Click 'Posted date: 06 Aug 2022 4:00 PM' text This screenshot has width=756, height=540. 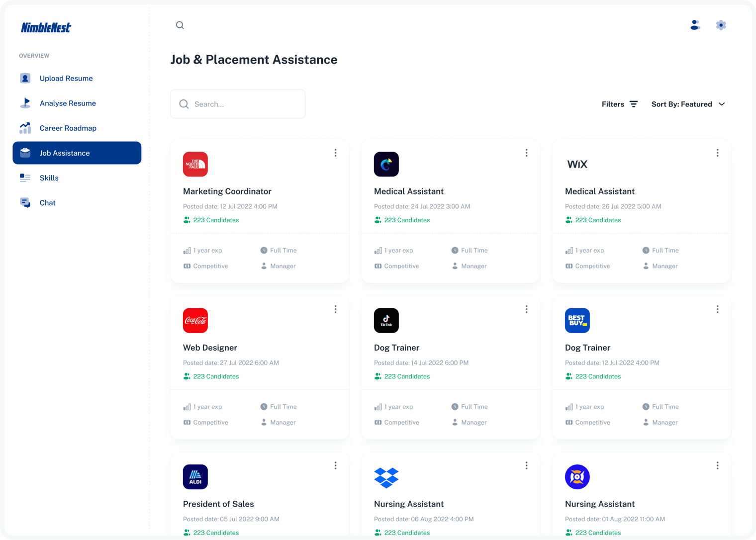(424, 519)
